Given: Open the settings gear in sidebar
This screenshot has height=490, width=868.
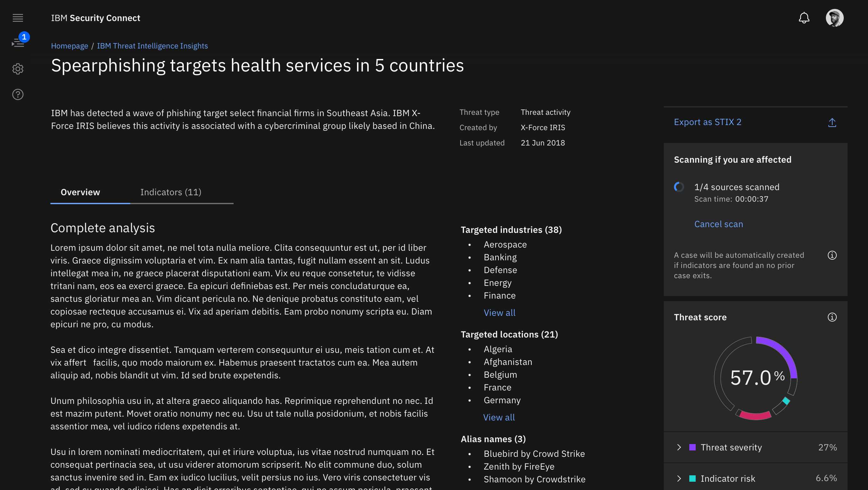Looking at the screenshot, I should pyautogui.click(x=18, y=69).
